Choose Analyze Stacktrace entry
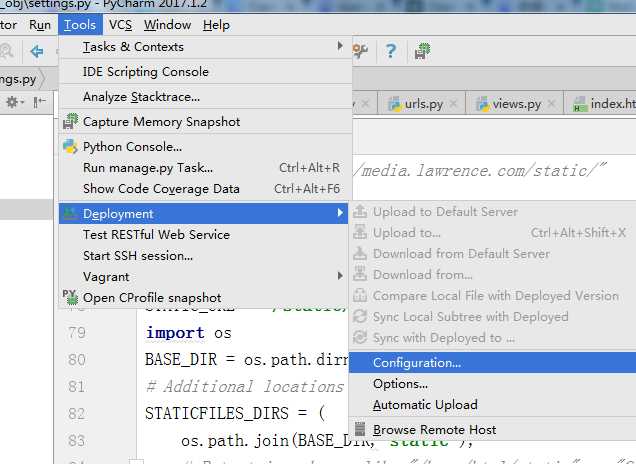The height and width of the screenshot is (464, 636). [x=205, y=97]
